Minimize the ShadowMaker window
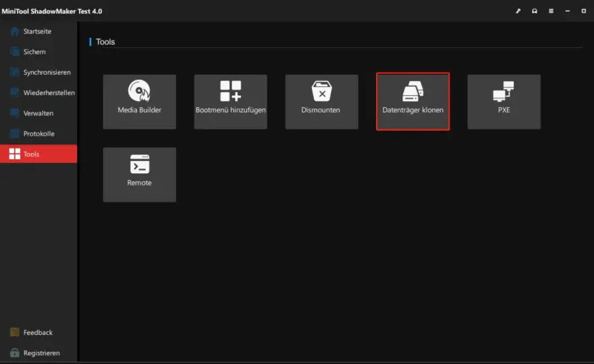594x364 pixels. coord(568,11)
